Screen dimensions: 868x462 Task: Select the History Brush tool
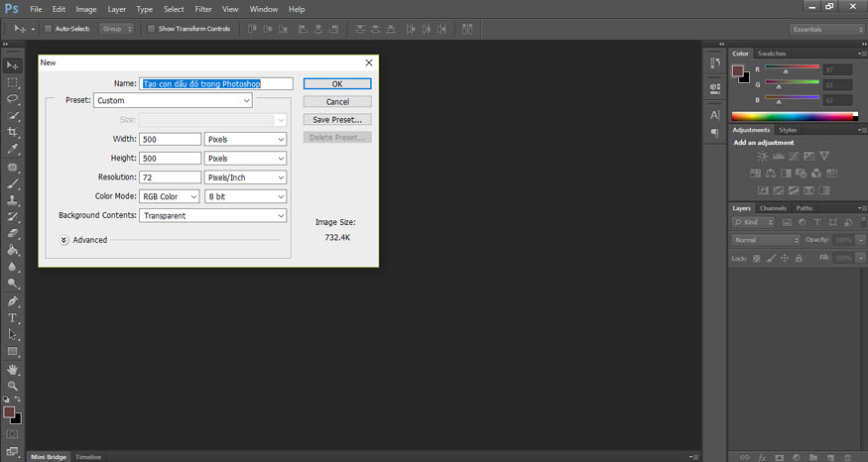(12, 217)
